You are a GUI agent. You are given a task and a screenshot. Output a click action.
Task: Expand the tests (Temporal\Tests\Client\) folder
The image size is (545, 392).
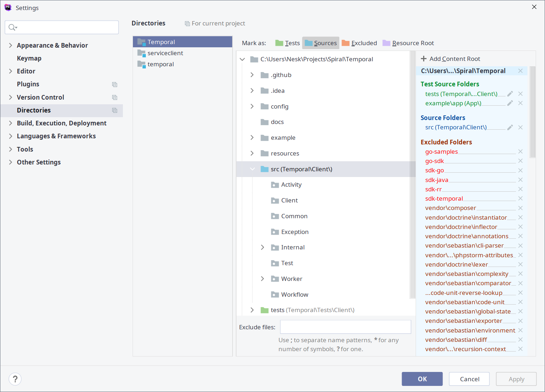[x=252, y=310]
